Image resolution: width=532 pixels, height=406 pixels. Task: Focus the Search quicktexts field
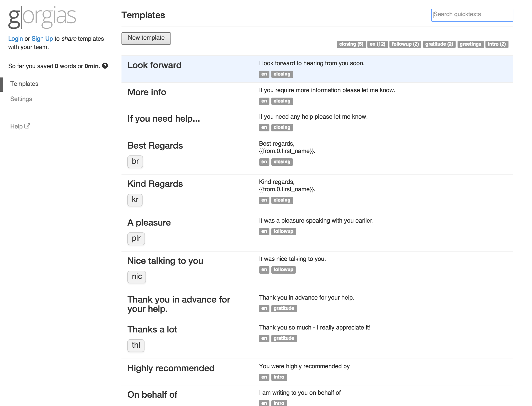coord(472,15)
